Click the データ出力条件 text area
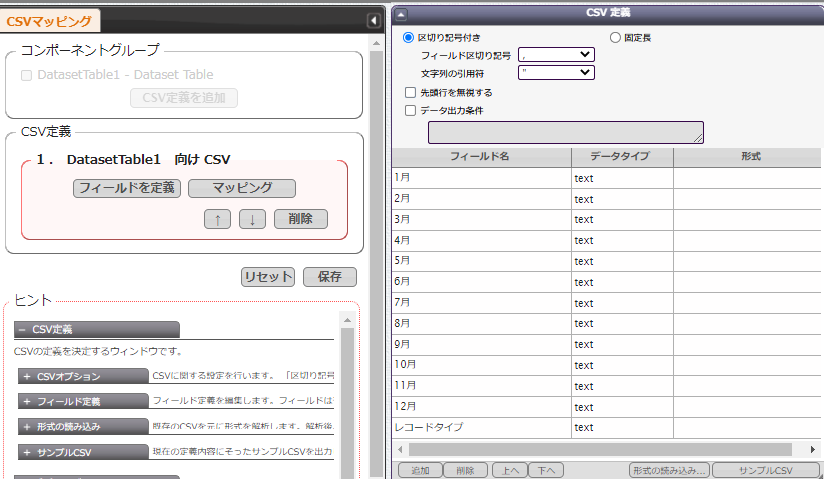 [566, 133]
